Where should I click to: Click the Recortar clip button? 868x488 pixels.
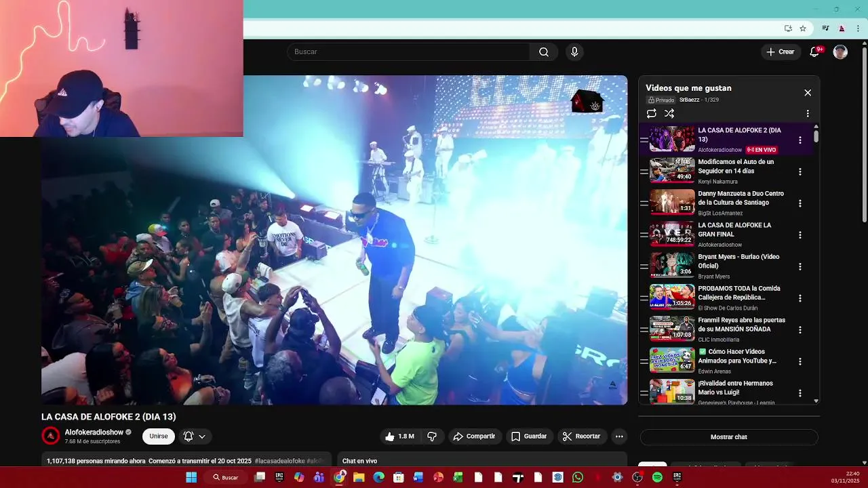pyautogui.click(x=582, y=436)
